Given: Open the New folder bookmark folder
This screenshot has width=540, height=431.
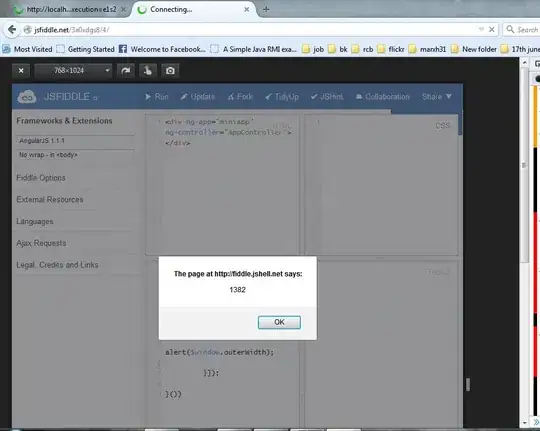Looking at the screenshot, I should point(474,49).
